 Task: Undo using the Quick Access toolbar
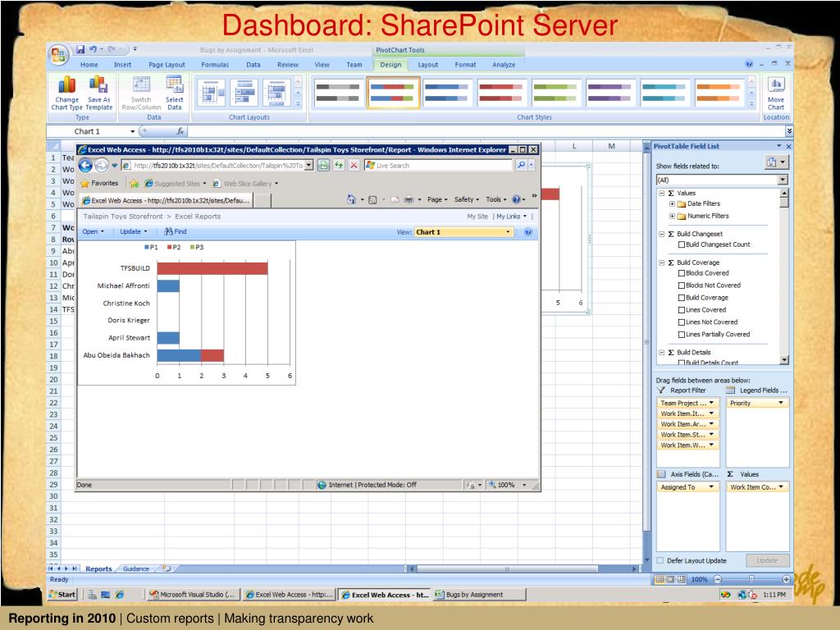(94, 49)
